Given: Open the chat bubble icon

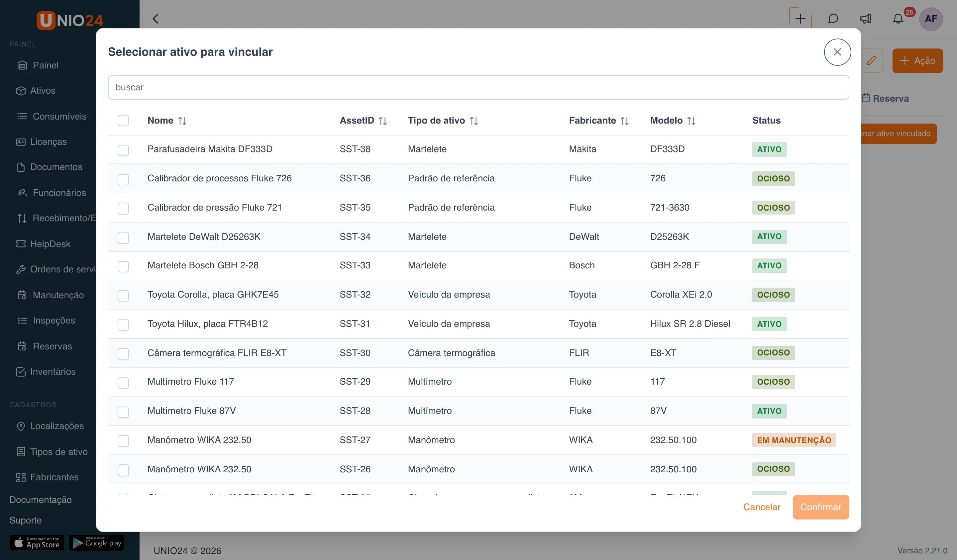Looking at the screenshot, I should pos(833,19).
